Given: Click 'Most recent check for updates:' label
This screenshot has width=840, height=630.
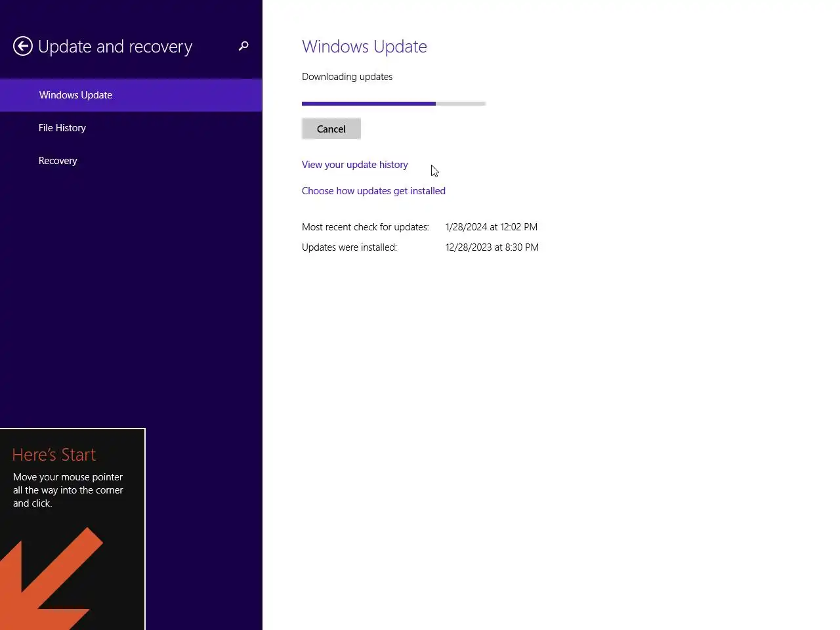Looking at the screenshot, I should 366,227.
